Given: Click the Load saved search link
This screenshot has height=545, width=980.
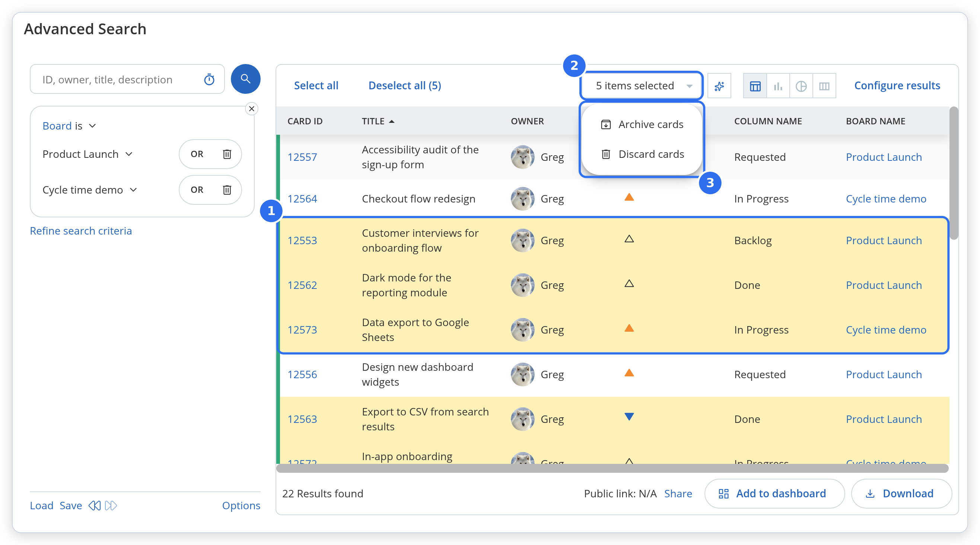Looking at the screenshot, I should [41, 506].
